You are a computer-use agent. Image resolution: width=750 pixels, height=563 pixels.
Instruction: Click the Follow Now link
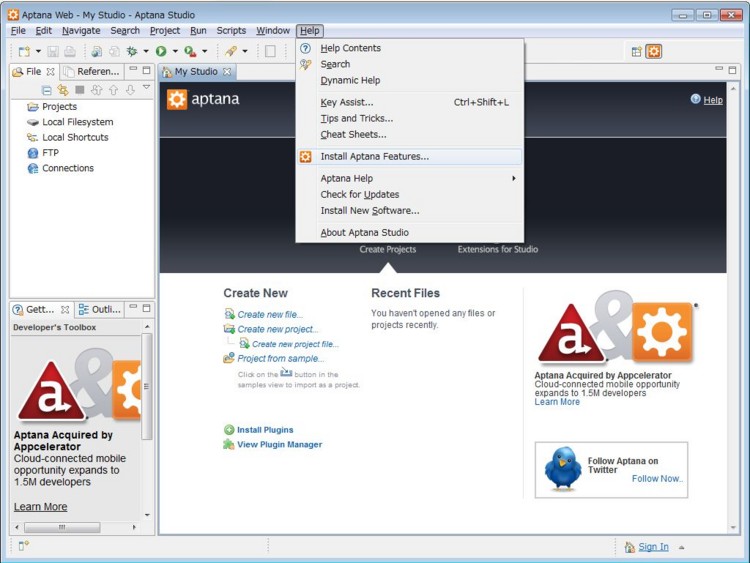pos(657,478)
